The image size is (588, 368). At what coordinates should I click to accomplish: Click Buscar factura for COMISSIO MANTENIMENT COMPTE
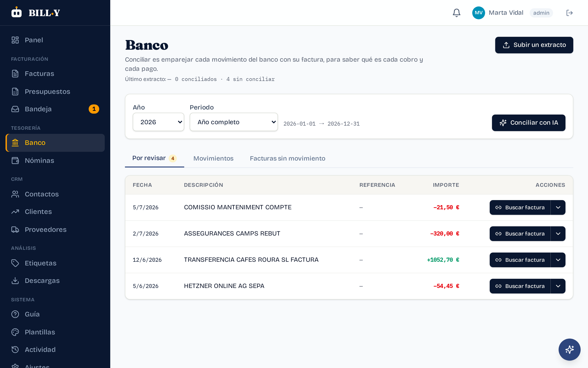click(x=520, y=207)
